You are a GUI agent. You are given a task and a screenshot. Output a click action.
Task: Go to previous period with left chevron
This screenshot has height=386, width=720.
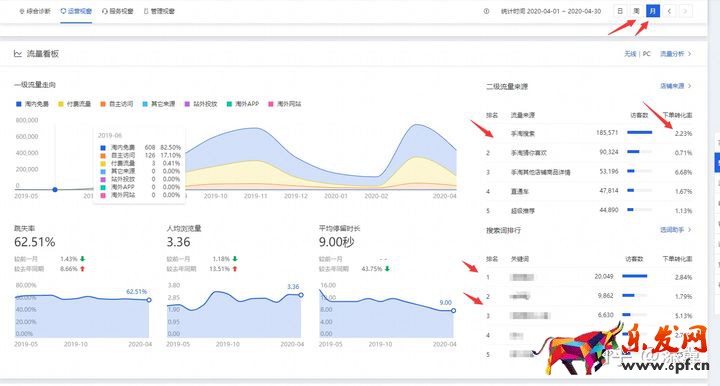(669, 11)
